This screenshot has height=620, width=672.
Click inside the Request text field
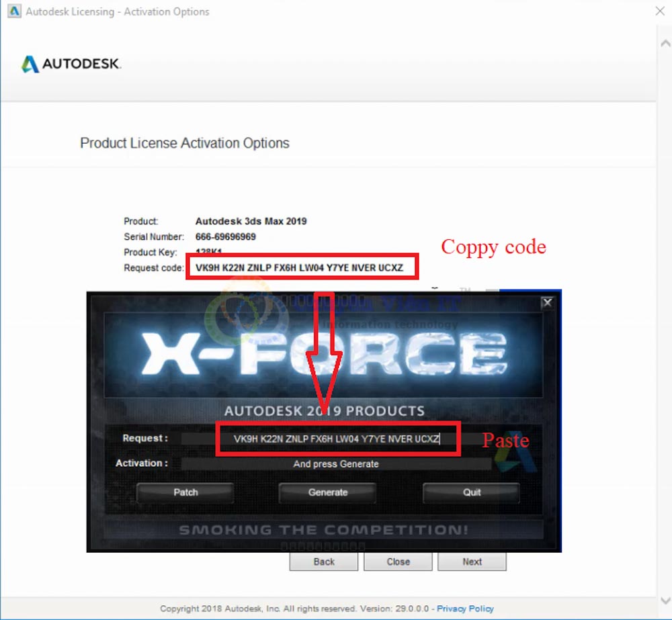click(x=336, y=439)
